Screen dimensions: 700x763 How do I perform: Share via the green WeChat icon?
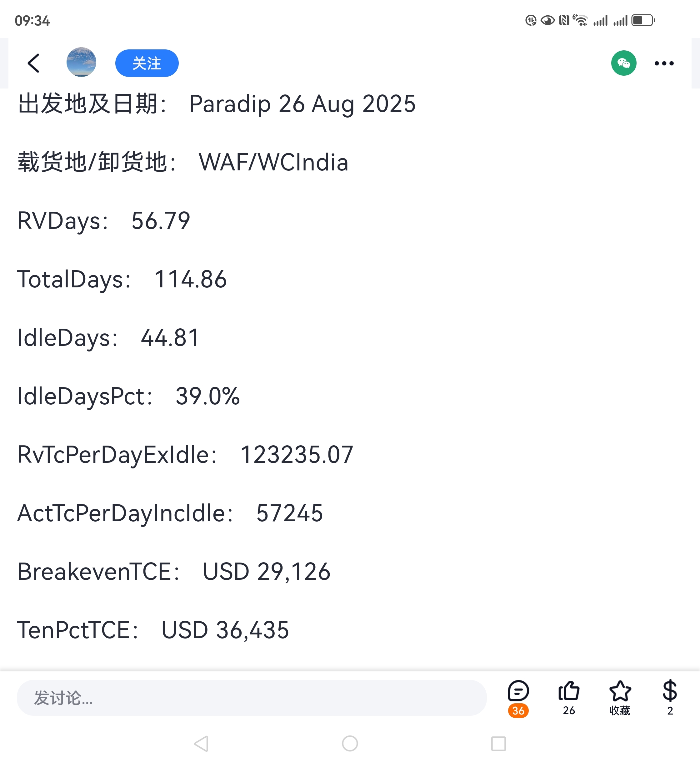coord(623,63)
